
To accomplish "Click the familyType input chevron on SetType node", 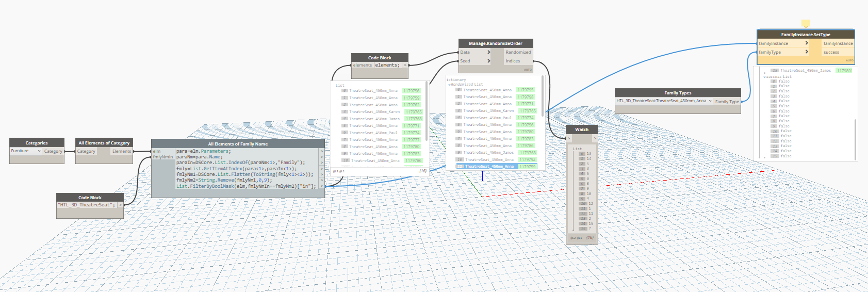I will (807, 52).
